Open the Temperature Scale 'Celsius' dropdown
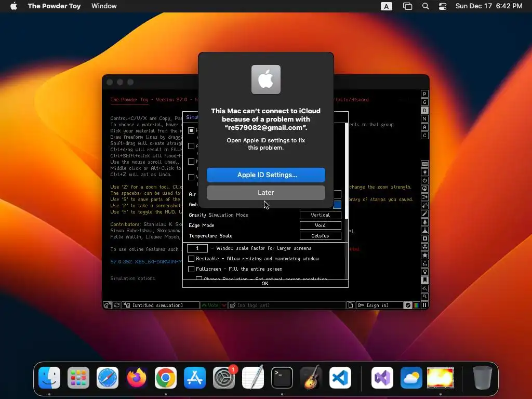 pos(320,236)
